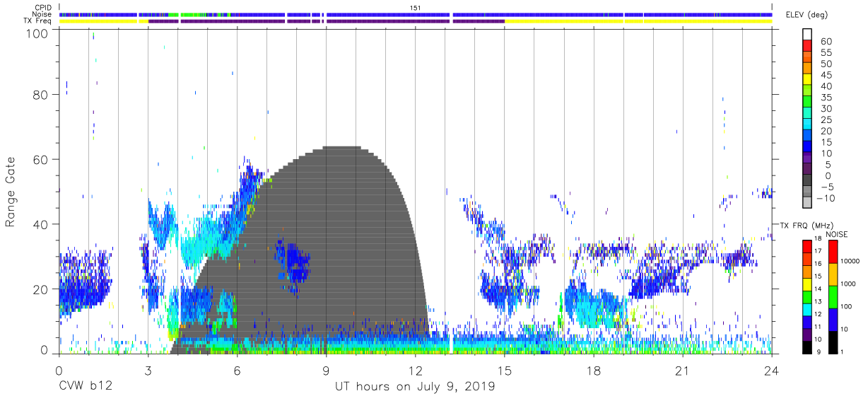The height and width of the screenshot is (401, 868).
Task: Click the '55' label on the ELEV color bar
Action: click(826, 53)
